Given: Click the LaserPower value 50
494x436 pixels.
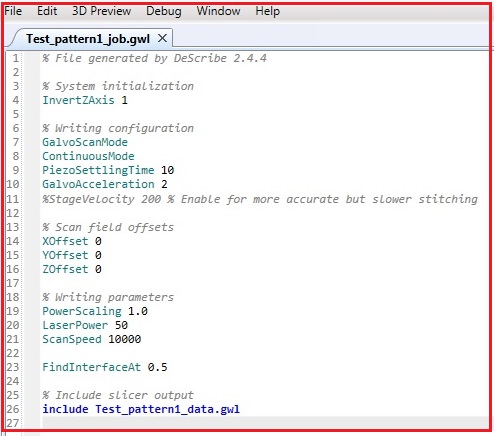Looking at the screenshot, I should pyautogui.click(x=122, y=325).
